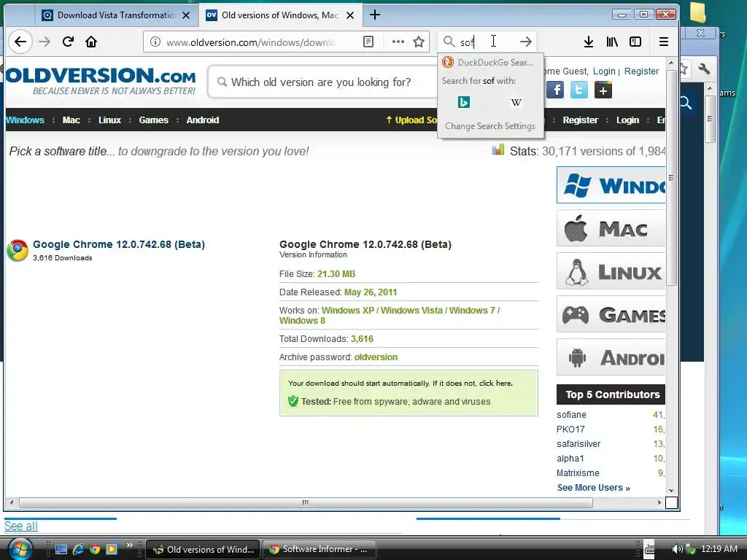Bookmark this page with star icon
Viewport: 747px width, 560px height.
419,42
